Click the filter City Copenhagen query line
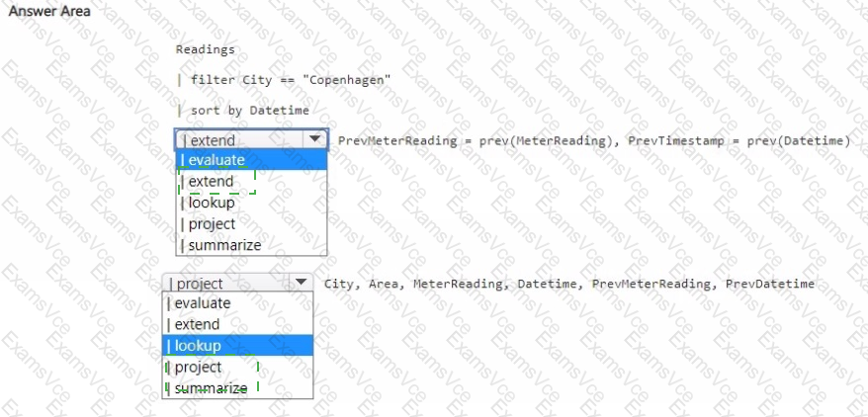The width and height of the screenshot is (868, 417). [x=284, y=80]
